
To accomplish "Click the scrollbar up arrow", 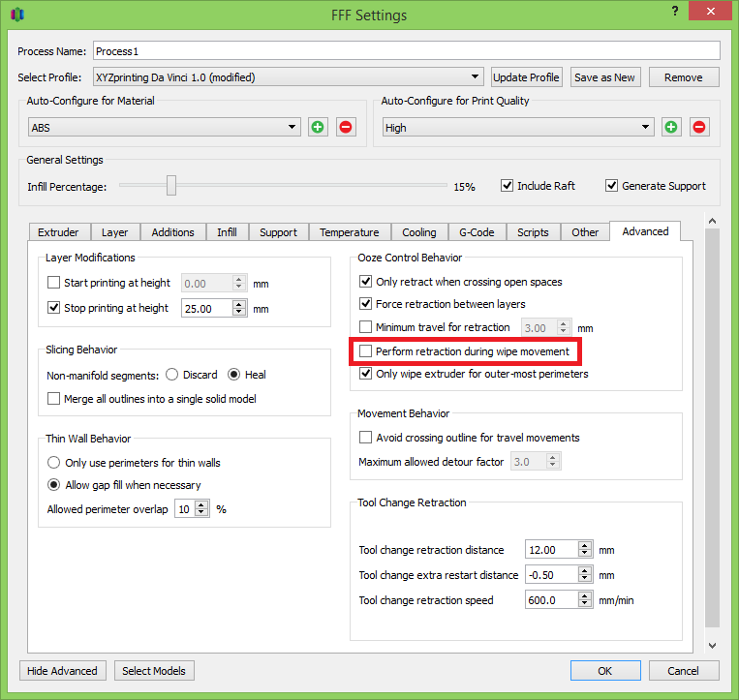I will (712, 221).
